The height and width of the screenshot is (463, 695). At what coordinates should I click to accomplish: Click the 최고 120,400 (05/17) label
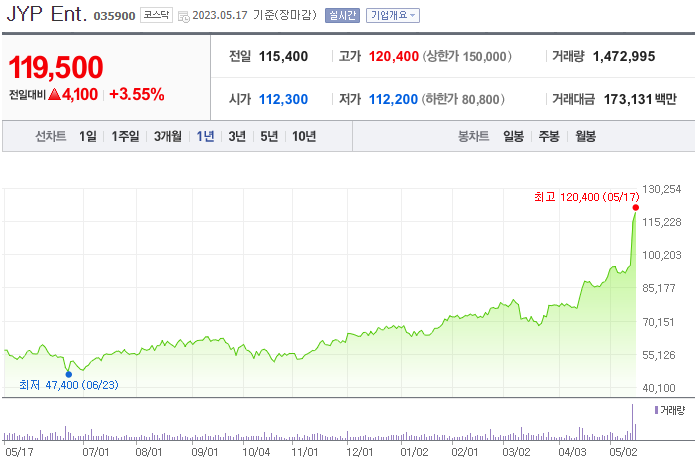pos(587,197)
